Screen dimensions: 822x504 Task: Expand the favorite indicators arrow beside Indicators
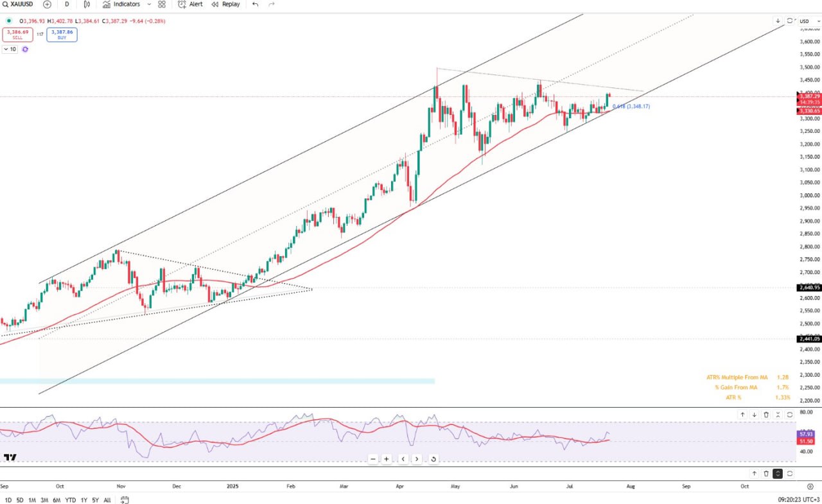148,4
